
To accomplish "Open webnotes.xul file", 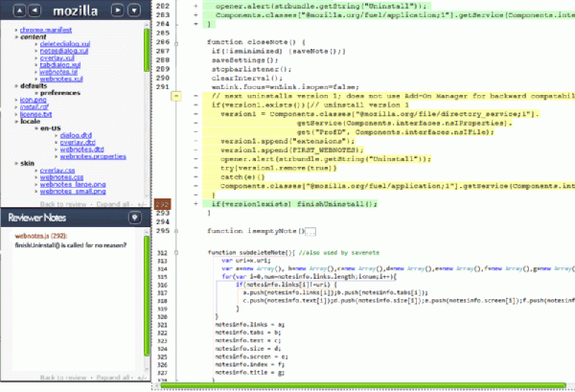I will (61, 79).
